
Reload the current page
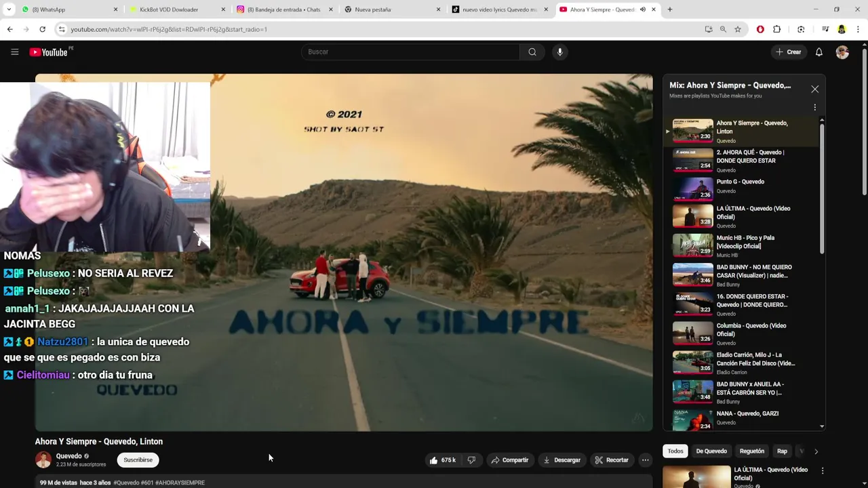[42, 29]
